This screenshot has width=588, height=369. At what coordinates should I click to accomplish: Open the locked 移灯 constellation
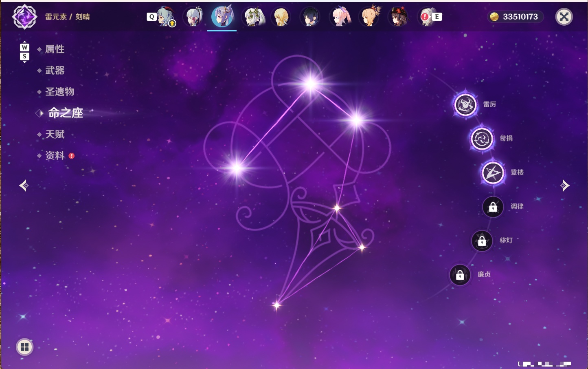click(x=482, y=241)
